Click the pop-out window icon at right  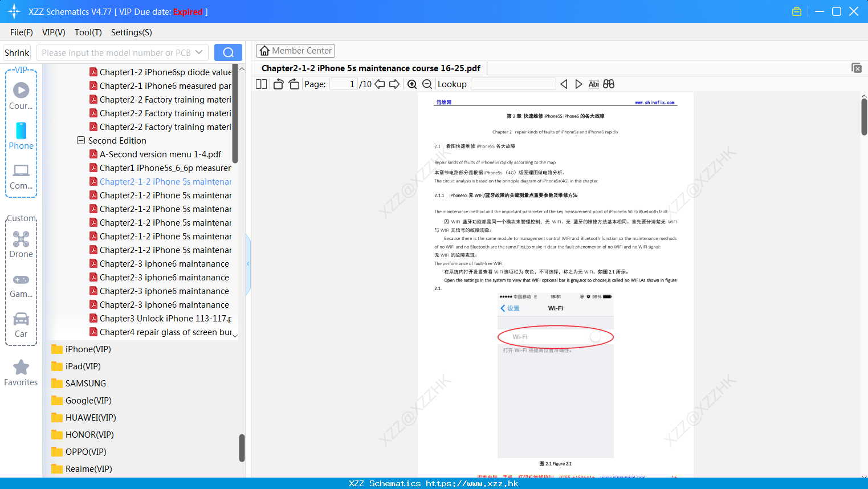(x=857, y=68)
